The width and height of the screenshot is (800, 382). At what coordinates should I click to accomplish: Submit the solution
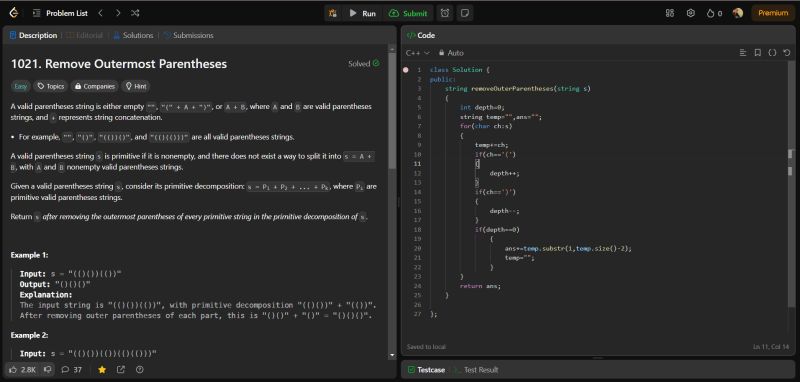[x=408, y=13]
